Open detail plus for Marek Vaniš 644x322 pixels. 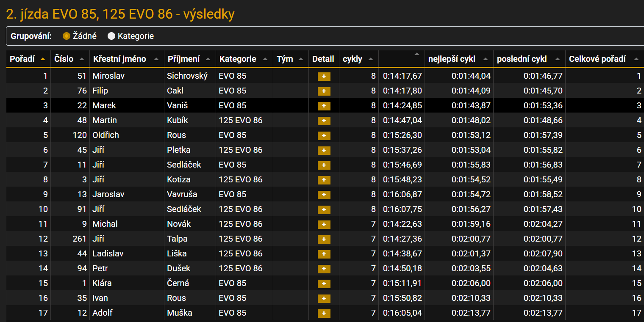pos(324,106)
